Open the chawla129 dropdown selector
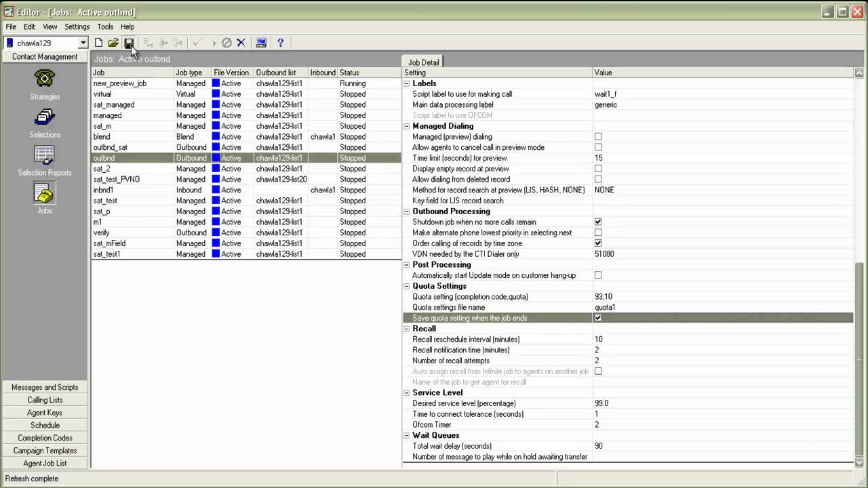The height and width of the screenshot is (488, 868). (x=83, y=43)
